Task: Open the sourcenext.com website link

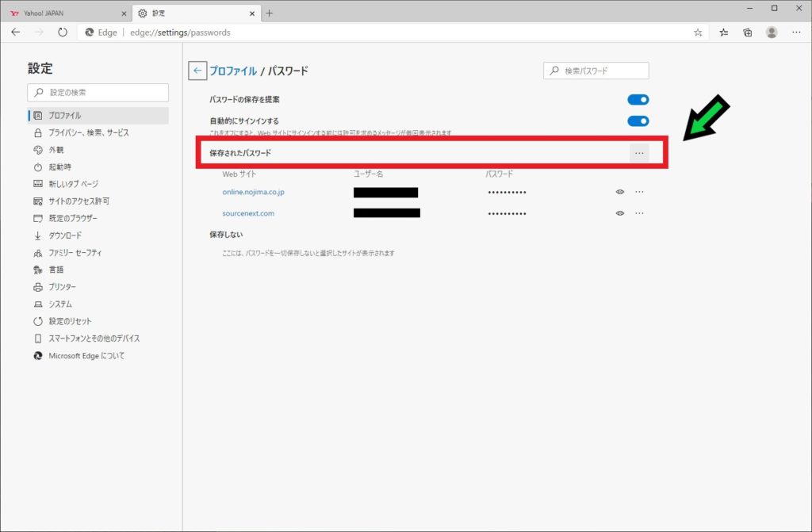Action: coord(248,213)
